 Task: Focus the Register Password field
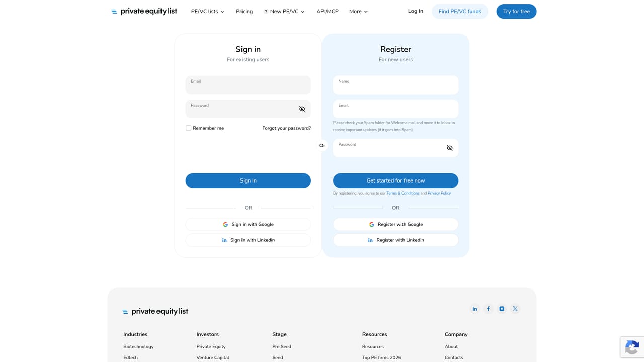[395, 148]
